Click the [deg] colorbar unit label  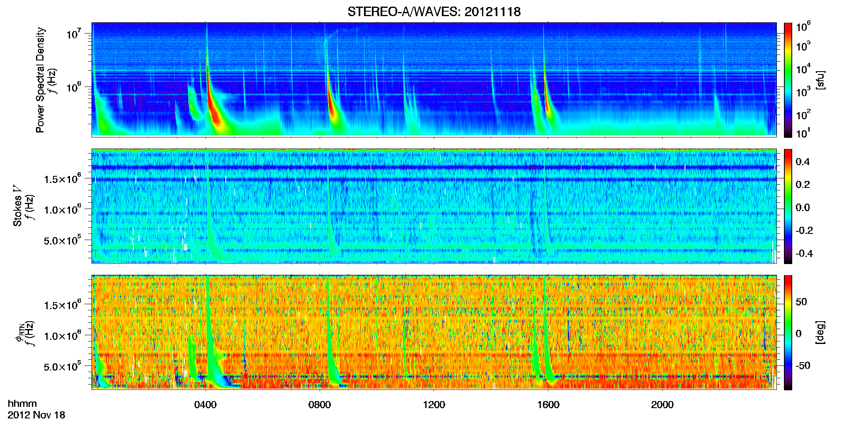(x=821, y=332)
